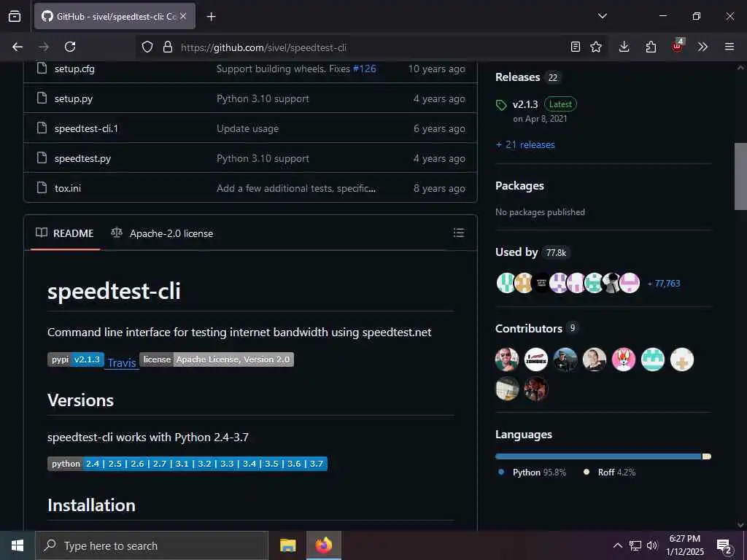This screenshot has width=747, height=560.
Task: Open the downloads arrow icon
Action: (624, 47)
